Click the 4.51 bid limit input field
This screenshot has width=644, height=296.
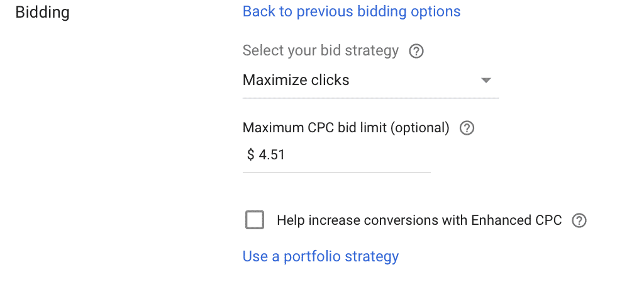pyautogui.click(x=336, y=156)
